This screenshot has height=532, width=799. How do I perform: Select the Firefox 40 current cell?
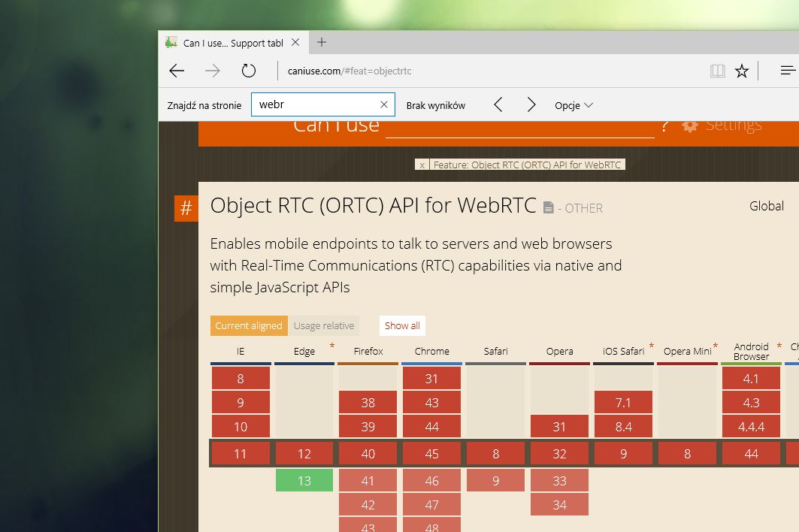(368, 454)
